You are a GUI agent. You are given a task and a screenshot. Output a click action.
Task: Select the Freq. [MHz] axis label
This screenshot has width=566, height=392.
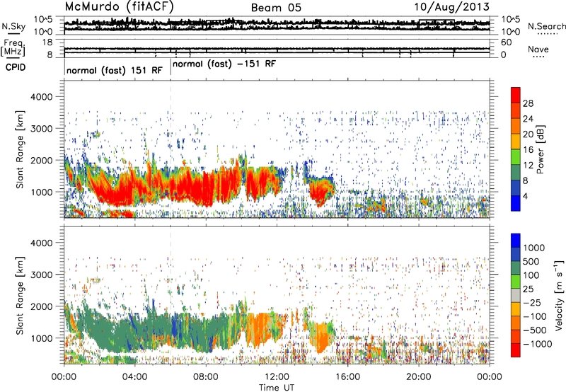[x=13, y=48]
